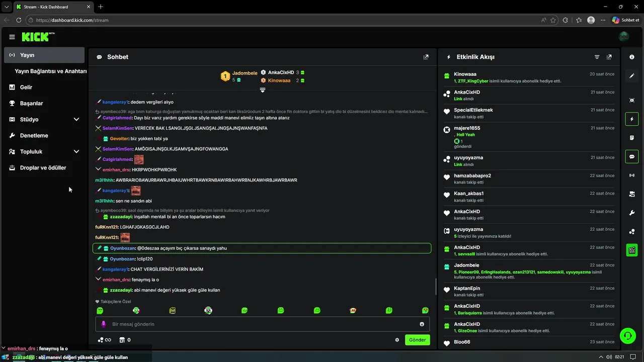Click Jadombele on the gift leaderboard

pos(245,73)
